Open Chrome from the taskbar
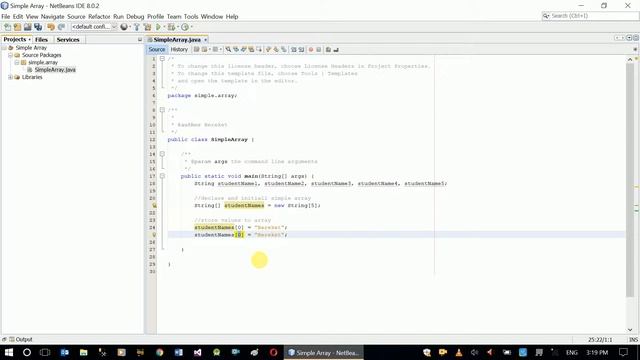The image size is (640, 360). [x=160, y=352]
